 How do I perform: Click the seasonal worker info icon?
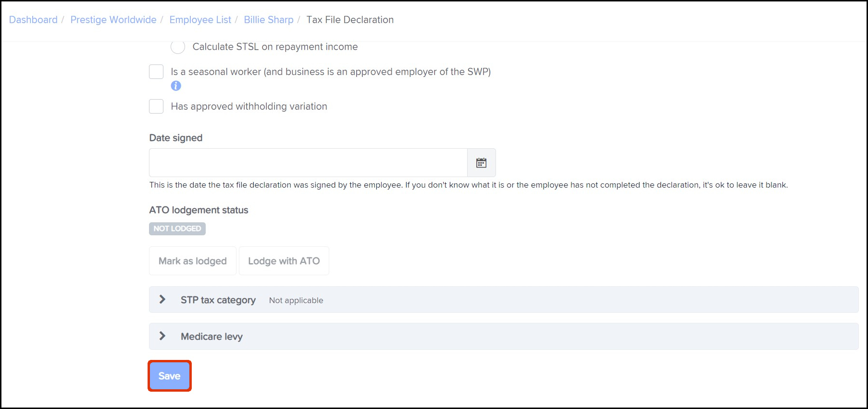click(x=176, y=86)
